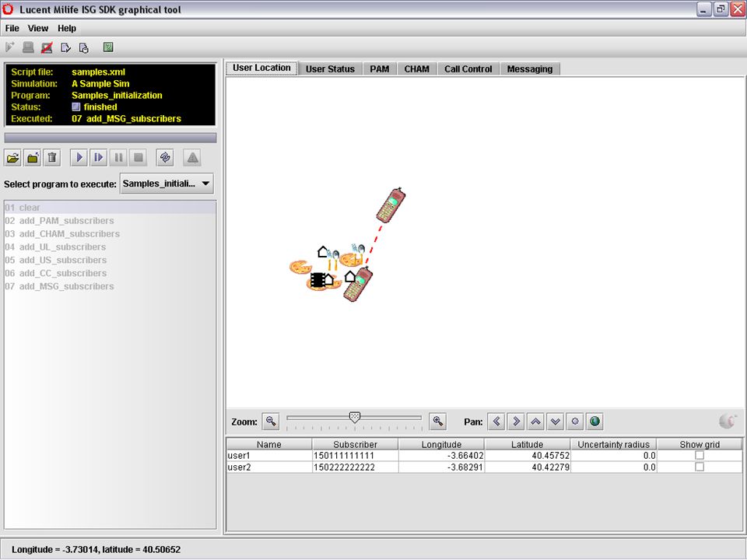The image size is (747, 560).
Task: Click the execution progress bar
Action: pyautogui.click(x=110, y=138)
